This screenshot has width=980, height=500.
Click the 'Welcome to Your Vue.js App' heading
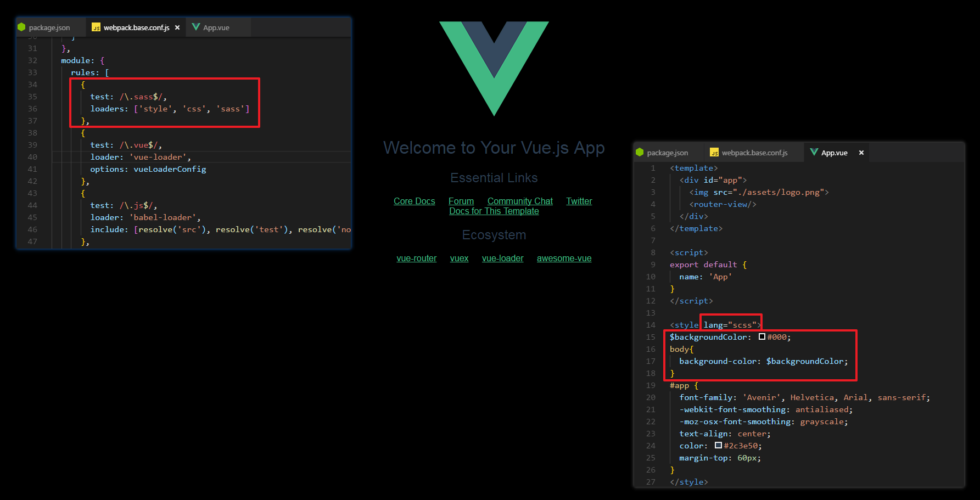(x=494, y=148)
